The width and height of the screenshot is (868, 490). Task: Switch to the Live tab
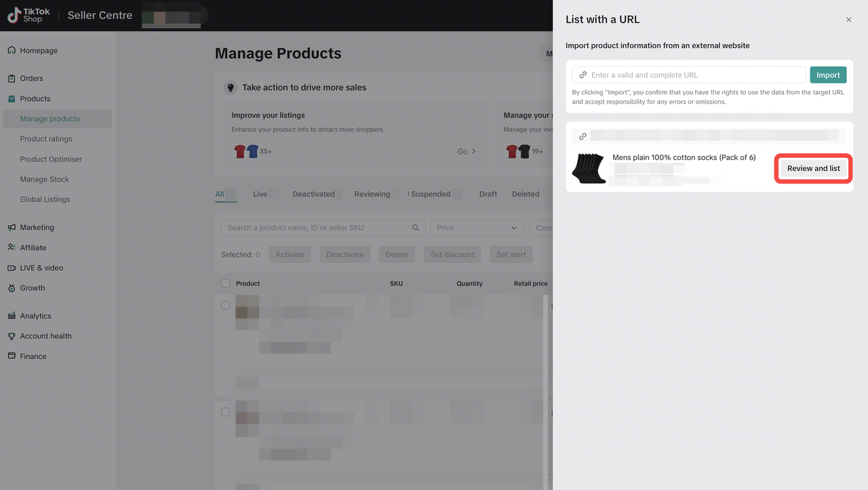(x=260, y=194)
